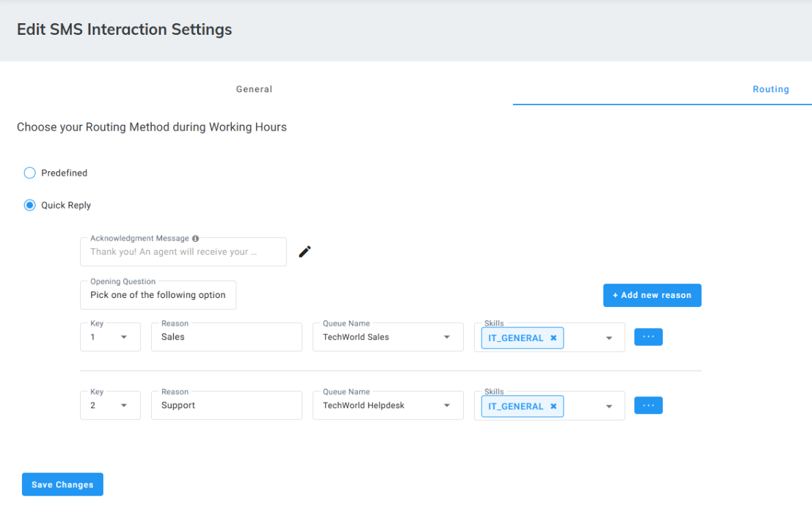Switch to the Routing tab

coord(771,89)
